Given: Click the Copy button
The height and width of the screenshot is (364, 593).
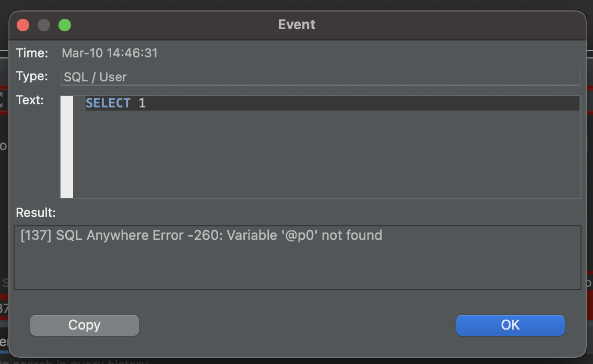Looking at the screenshot, I should click(84, 325).
